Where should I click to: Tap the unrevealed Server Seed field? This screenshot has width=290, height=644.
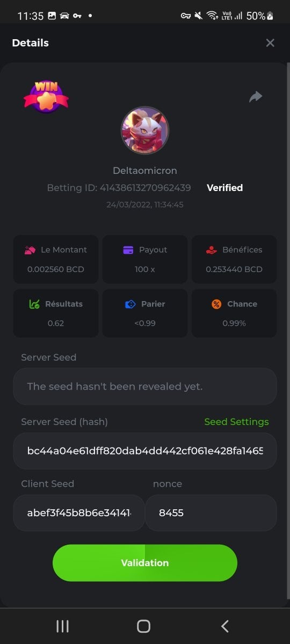tap(145, 386)
